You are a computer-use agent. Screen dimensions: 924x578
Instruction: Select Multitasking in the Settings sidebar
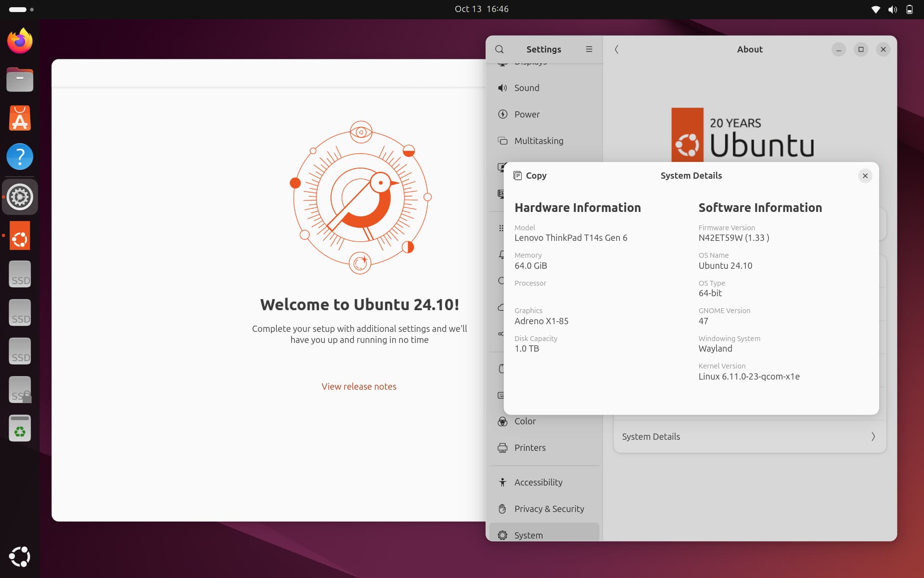[x=539, y=141]
